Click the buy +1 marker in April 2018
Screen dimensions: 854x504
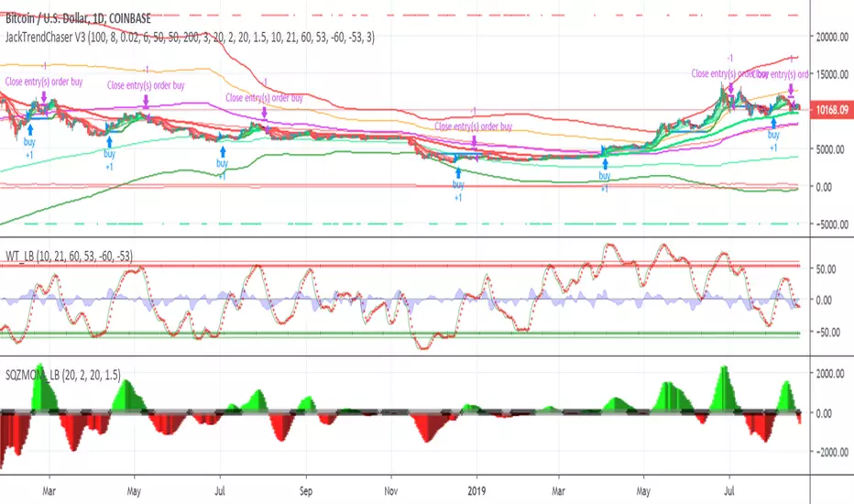click(109, 154)
